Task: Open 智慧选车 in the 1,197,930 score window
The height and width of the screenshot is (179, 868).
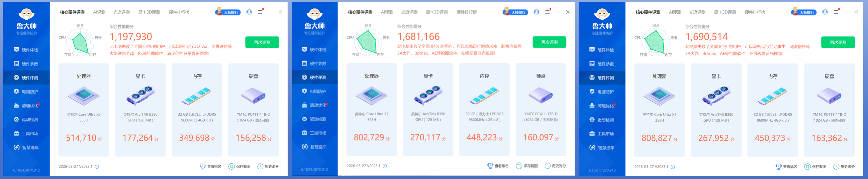Action: [26, 147]
